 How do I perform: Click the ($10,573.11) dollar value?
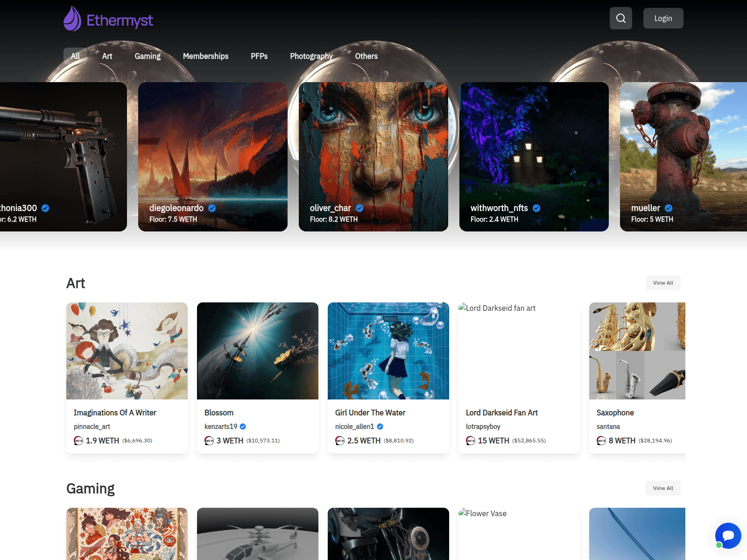pos(263,441)
